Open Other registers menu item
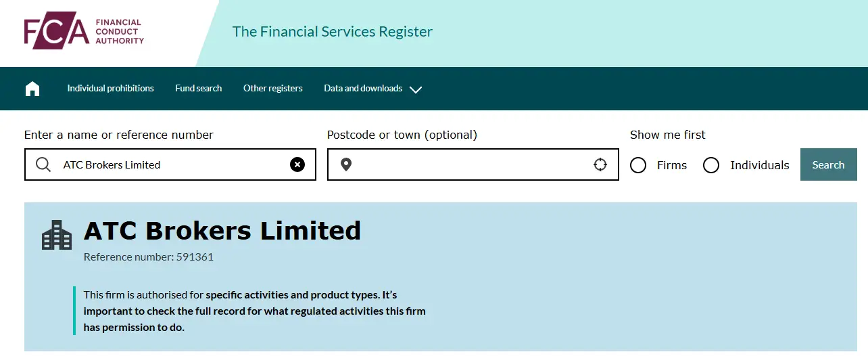Viewport: 868px width, 356px height. pos(273,89)
